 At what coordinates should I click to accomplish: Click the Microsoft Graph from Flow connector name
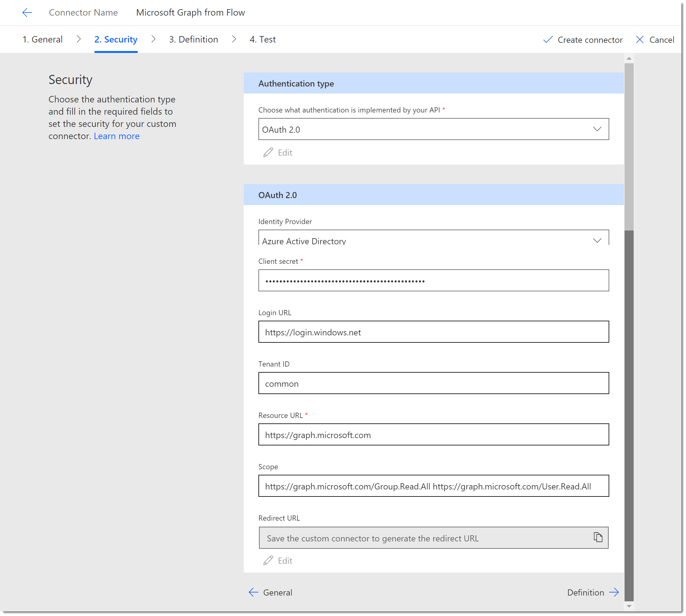190,13
